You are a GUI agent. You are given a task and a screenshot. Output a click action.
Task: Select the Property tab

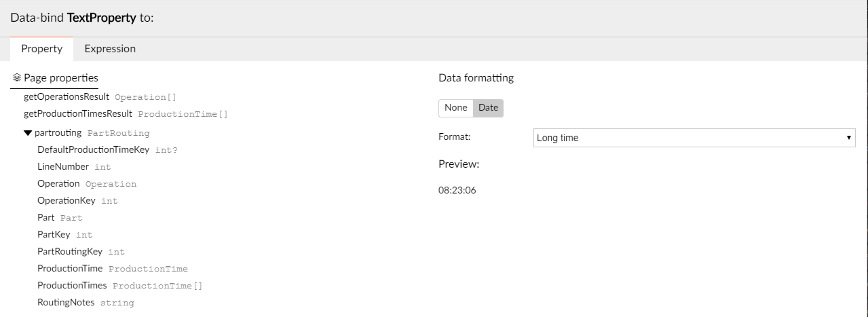click(x=42, y=49)
